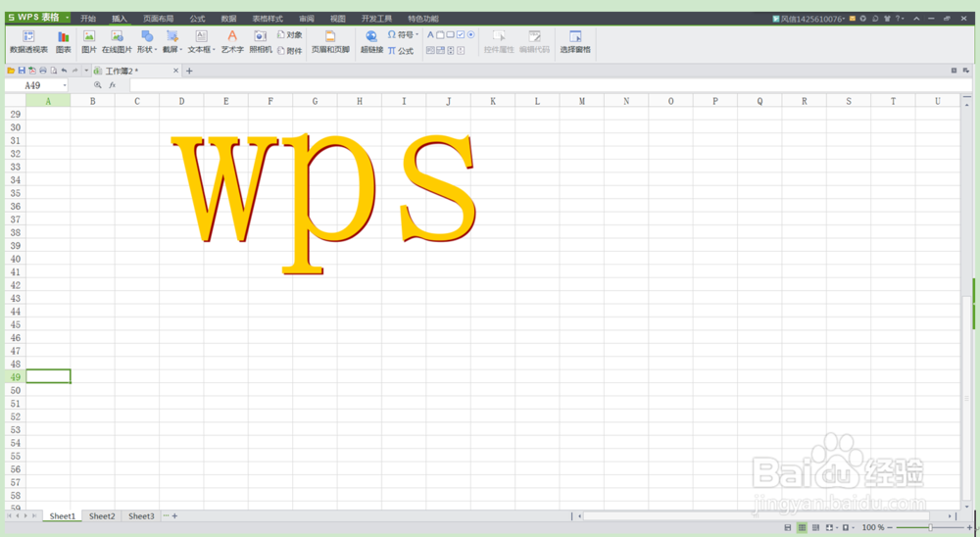
Task: Open 在线图片 online pictures
Action: tap(117, 42)
